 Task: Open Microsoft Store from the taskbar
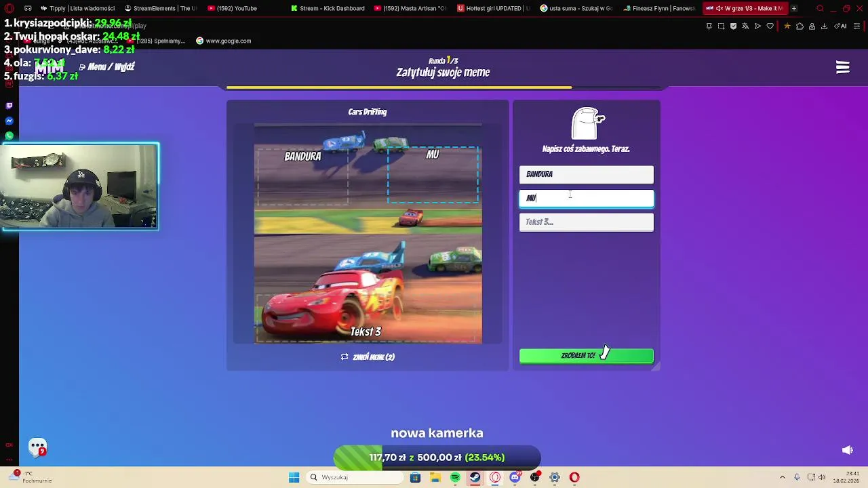point(415,477)
